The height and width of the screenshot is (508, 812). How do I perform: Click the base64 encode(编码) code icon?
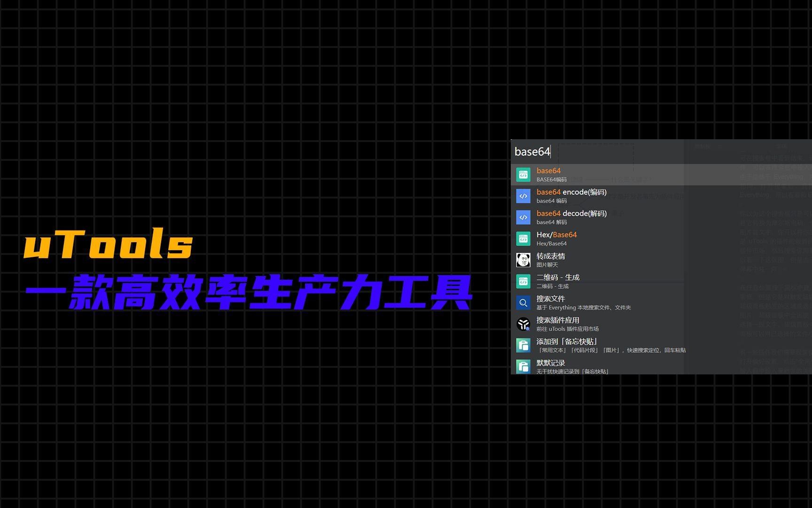tap(523, 196)
